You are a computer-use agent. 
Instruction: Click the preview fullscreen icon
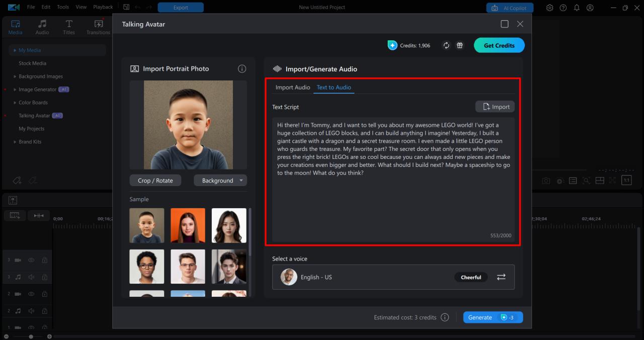[x=612, y=181]
